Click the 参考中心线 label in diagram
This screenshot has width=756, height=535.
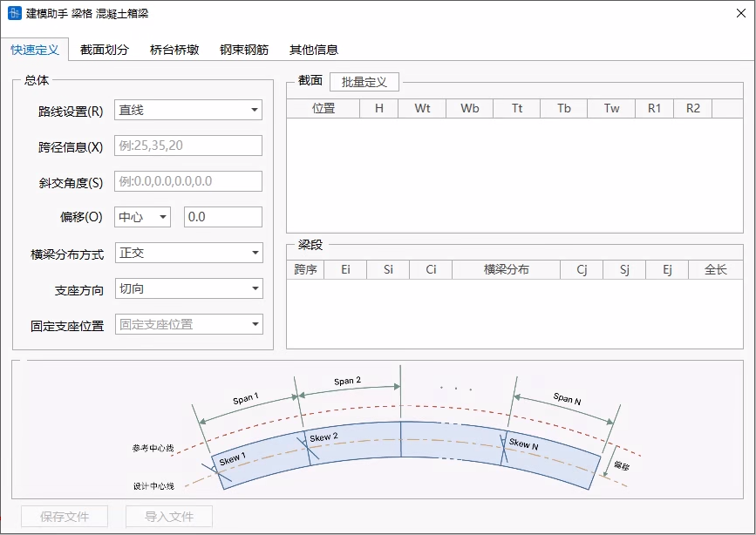[x=153, y=448]
